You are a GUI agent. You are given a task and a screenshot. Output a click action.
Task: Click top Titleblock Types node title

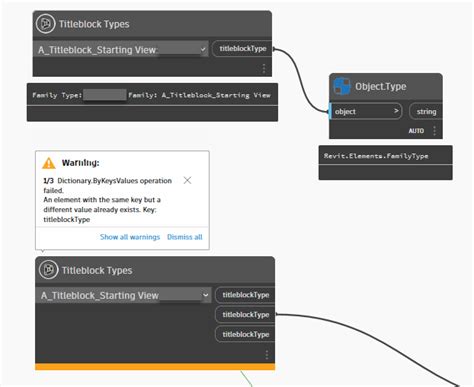(x=94, y=24)
